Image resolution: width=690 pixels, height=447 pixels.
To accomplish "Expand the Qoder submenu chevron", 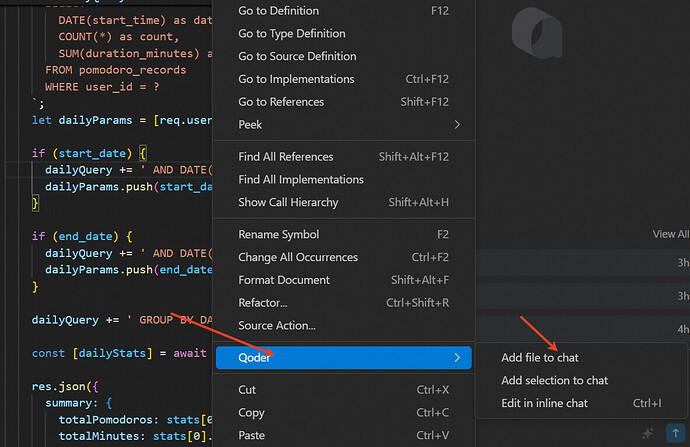I will [457, 357].
